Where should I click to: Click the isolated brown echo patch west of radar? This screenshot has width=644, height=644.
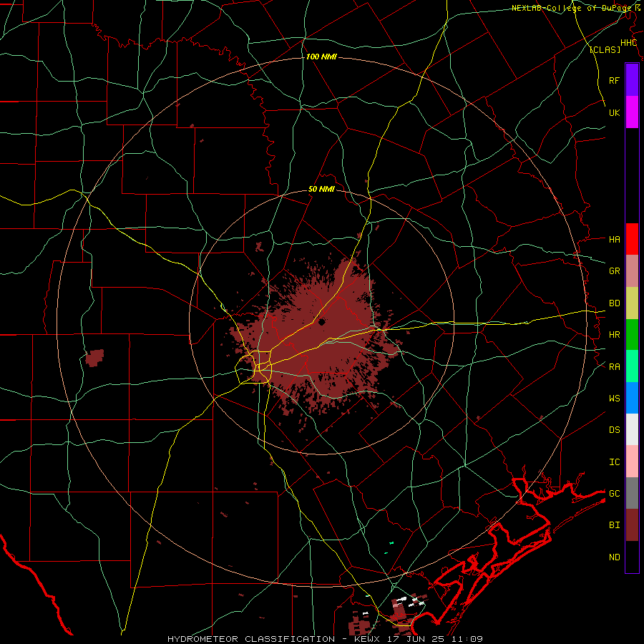[94, 358]
